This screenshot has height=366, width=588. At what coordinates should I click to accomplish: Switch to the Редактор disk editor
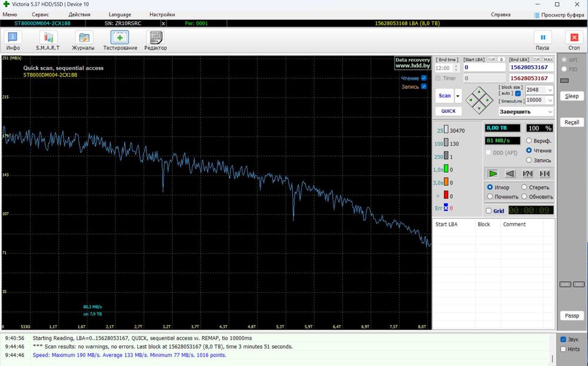pyautogui.click(x=156, y=41)
